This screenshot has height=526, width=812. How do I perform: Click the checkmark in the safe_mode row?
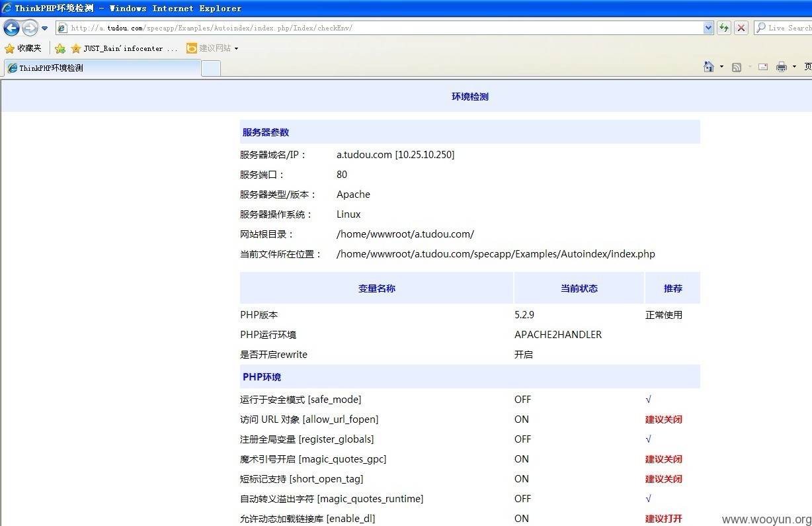point(649,400)
